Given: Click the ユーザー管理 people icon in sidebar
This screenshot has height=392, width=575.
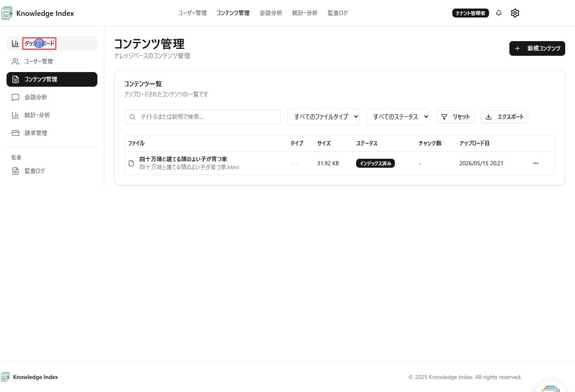Looking at the screenshot, I should (x=15, y=61).
